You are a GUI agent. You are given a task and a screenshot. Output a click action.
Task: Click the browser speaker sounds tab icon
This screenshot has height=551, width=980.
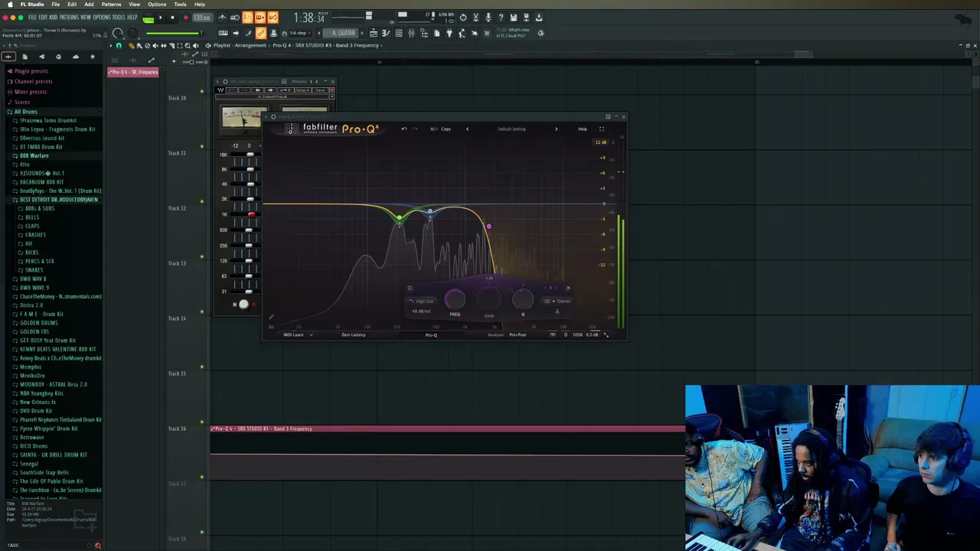click(x=41, y=57)
